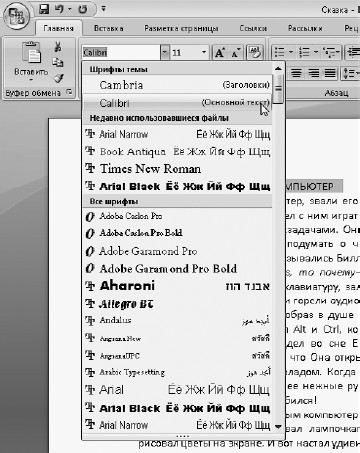Undo the last action

coord(59,9)
